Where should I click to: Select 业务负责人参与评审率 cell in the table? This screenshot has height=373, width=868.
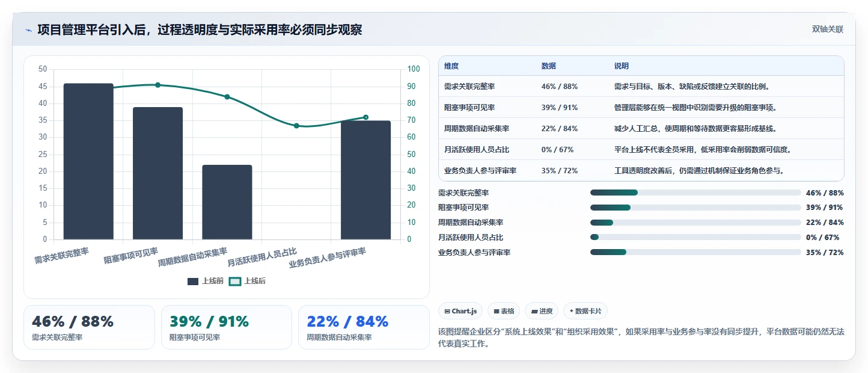point(480,171)
